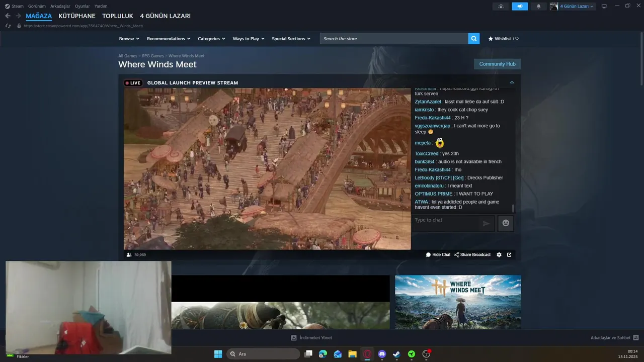This screenshot has width=644, height=362.
Task: Send chat message with arrow button
Action: 486,223
